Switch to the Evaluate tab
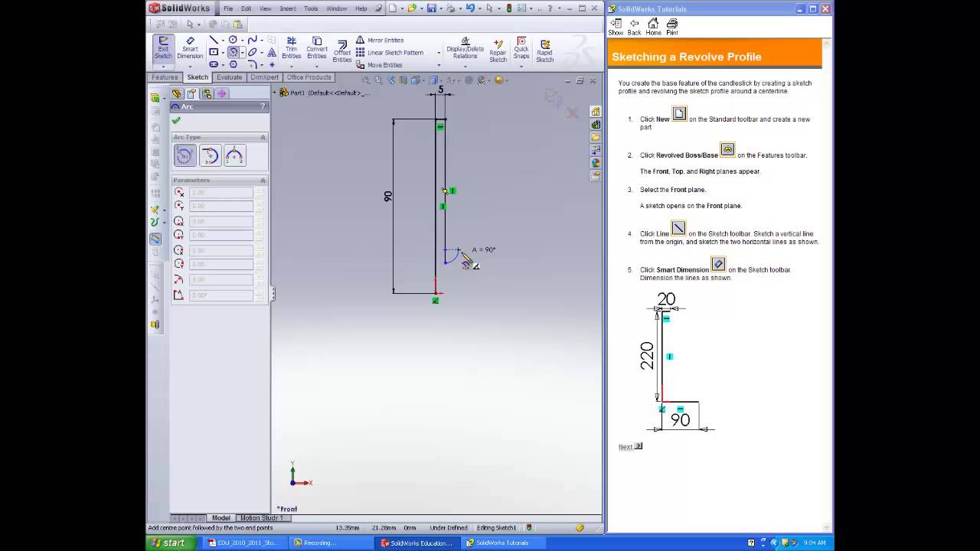The image size is (980, 551). coord(229,77)
